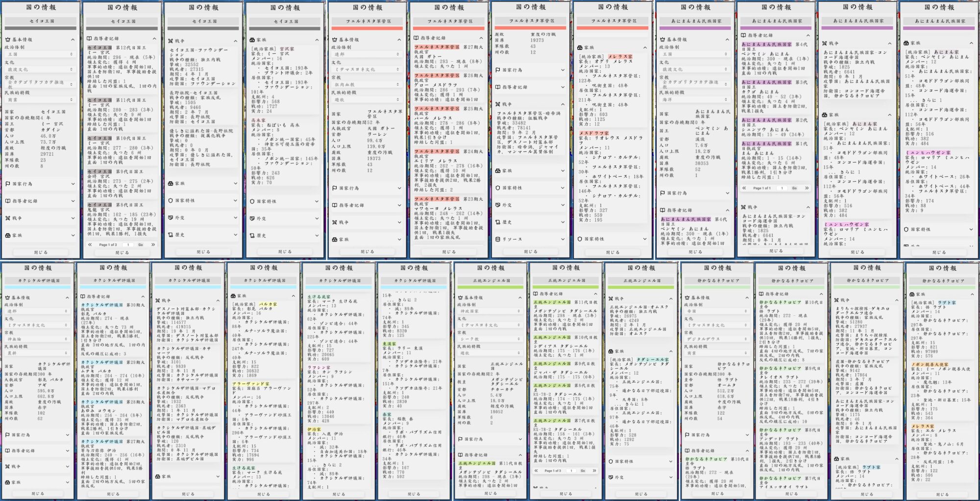Click page number field in 正統エンジェル国 pagination
Screen dimensions: 980x501
[x=570, y=471]
